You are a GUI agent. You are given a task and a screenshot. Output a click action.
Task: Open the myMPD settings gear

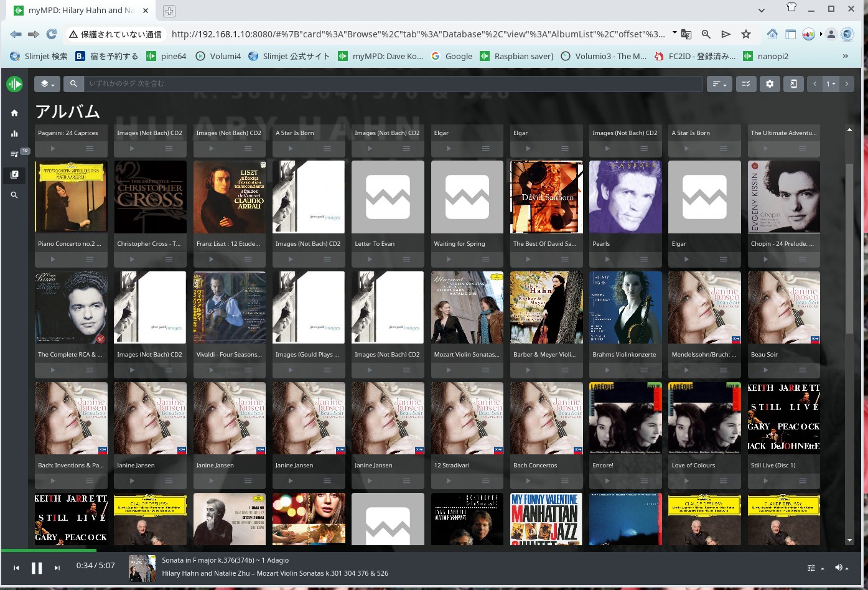(x=770, y=83)
